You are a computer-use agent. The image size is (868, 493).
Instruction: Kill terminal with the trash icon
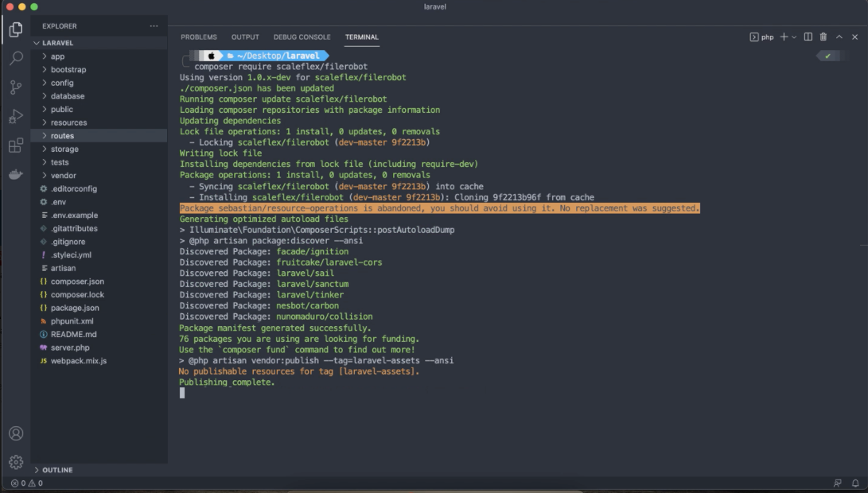coord(823,37)
